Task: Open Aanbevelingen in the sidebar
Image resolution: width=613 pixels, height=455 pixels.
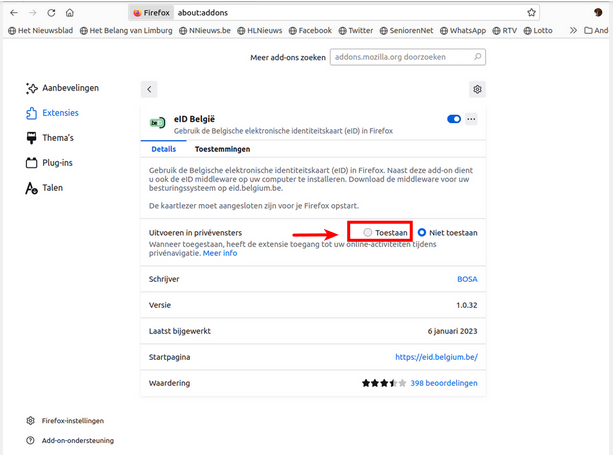Action: (62, 88)
